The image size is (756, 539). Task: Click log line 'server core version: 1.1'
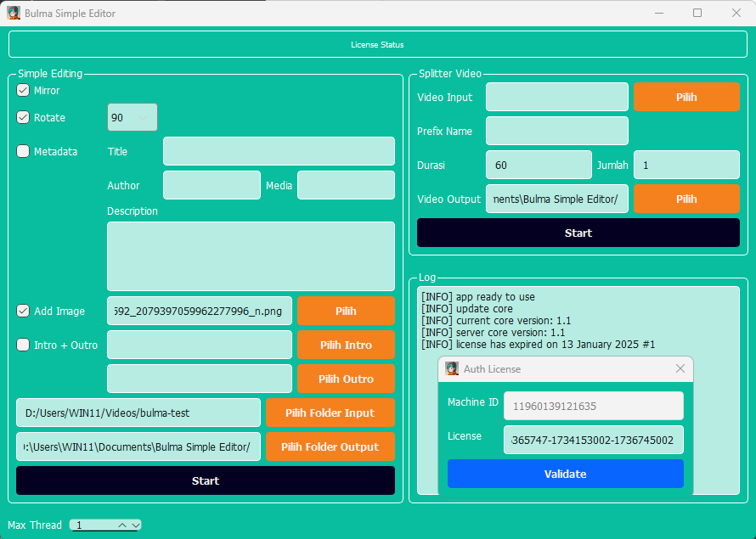(494, 333)
